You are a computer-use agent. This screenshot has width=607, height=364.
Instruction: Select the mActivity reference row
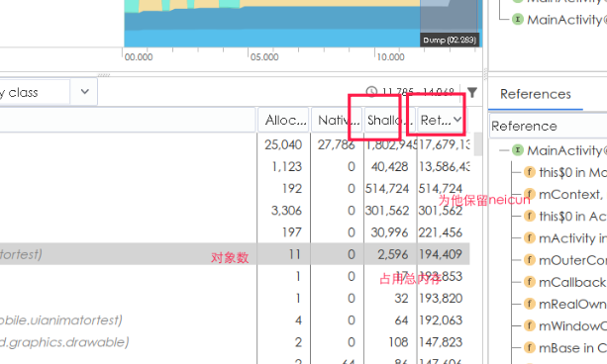tap(564, 238)
